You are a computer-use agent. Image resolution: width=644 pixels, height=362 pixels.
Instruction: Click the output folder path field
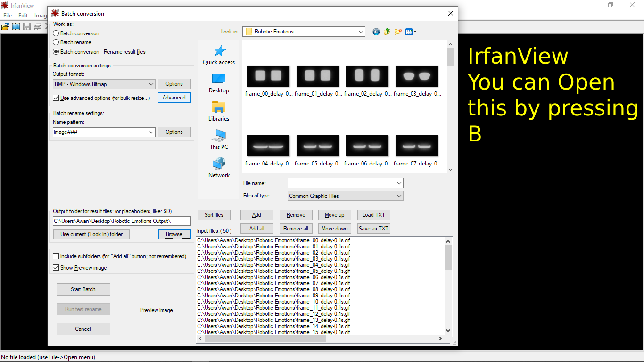pos(122,221)
